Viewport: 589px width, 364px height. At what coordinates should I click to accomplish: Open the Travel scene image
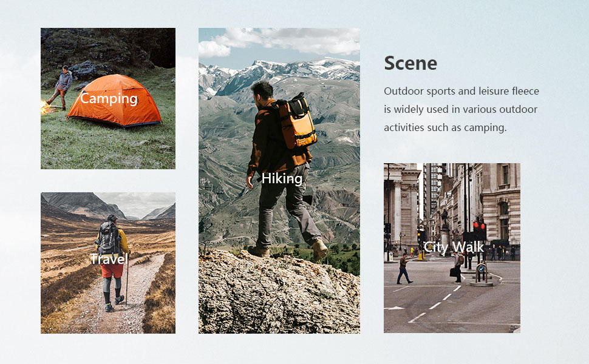point(108,263)
